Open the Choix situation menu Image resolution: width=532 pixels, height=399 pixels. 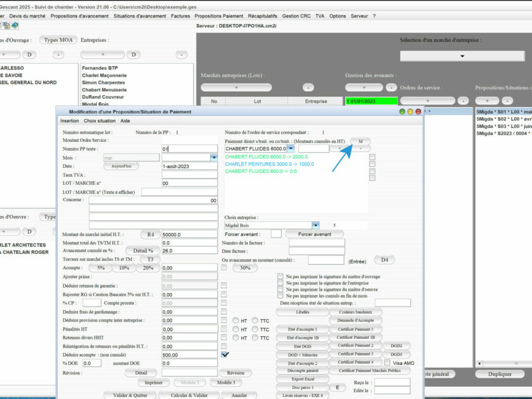[x=100, y=121]
